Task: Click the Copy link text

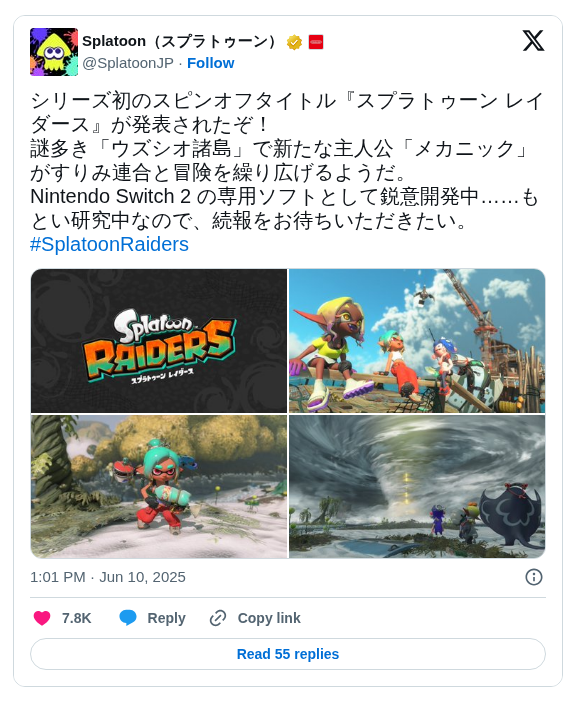Action: point(269,618)
